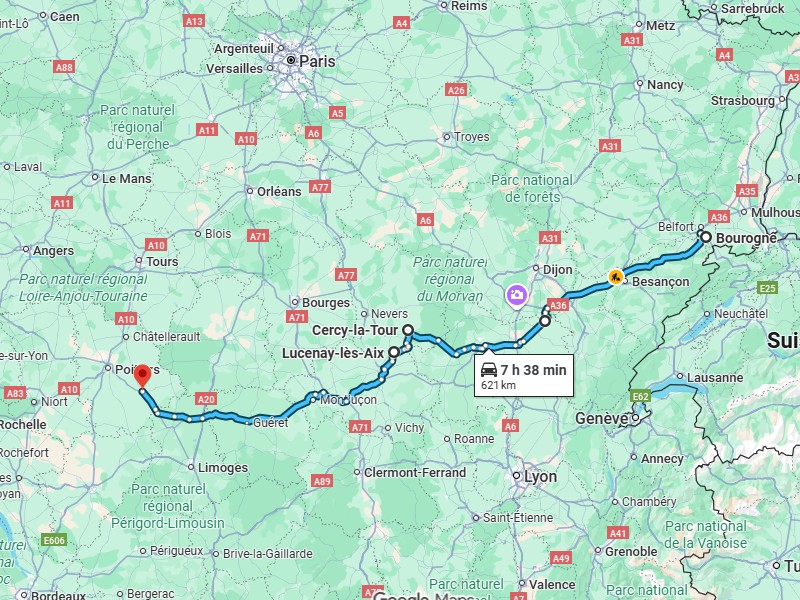Click the Lyon city label

coord(540,477)
